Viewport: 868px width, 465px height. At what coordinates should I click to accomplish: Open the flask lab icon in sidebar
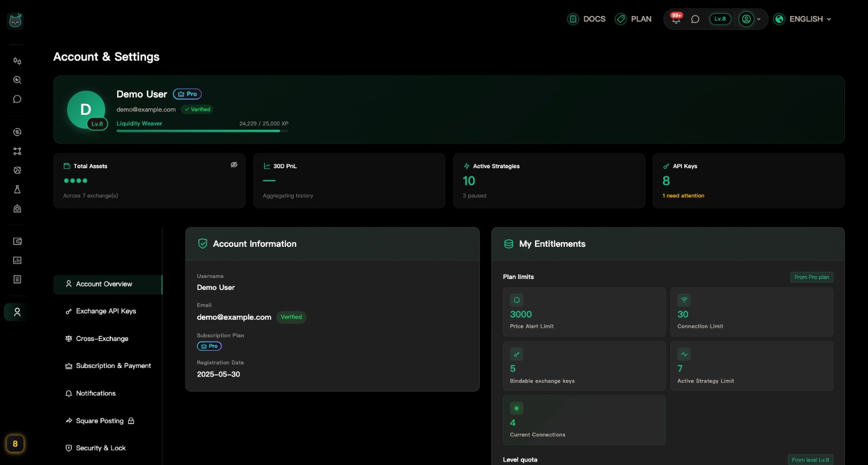coord(17,189)
